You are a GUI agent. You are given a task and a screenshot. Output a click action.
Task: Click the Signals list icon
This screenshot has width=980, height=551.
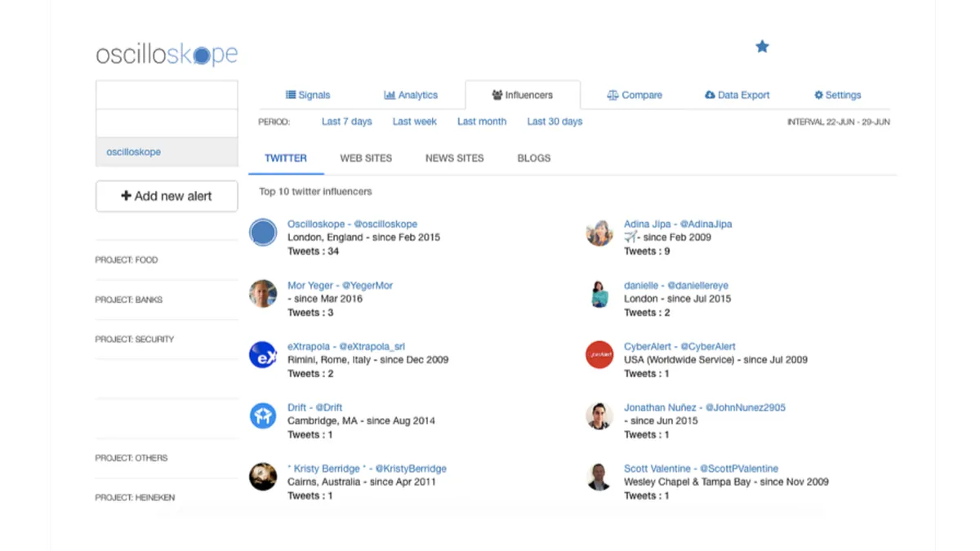point(291,95)
